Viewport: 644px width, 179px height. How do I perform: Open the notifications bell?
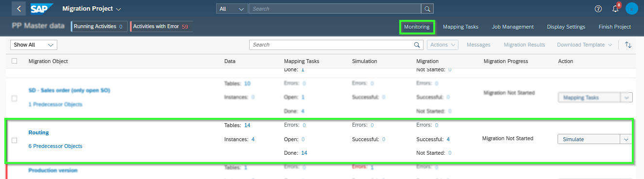pos(615,9)
